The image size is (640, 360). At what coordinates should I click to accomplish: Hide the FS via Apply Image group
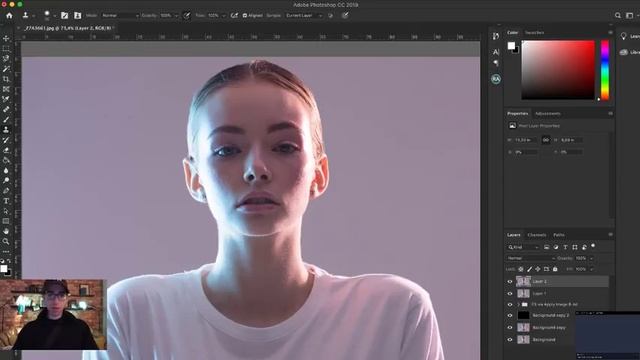tap(510, 304)
